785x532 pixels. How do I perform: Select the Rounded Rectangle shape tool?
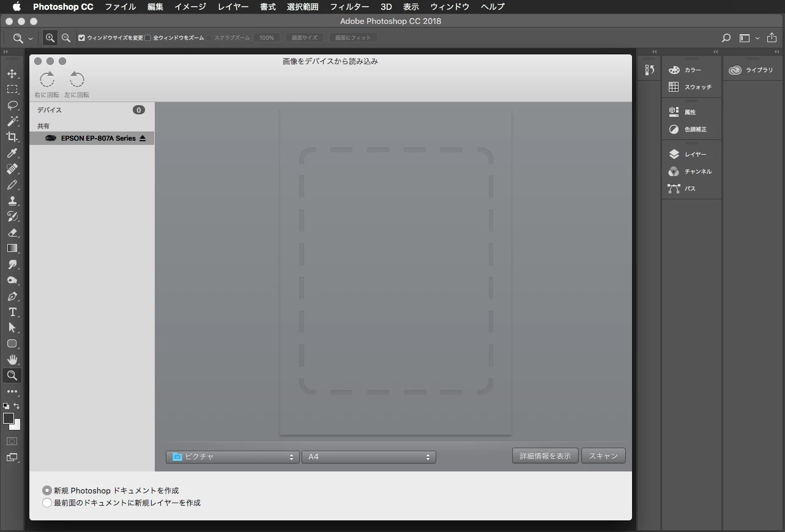coord(12,344)
